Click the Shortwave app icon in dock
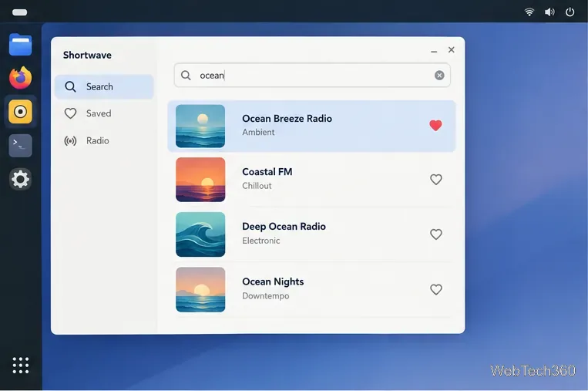 20,112
